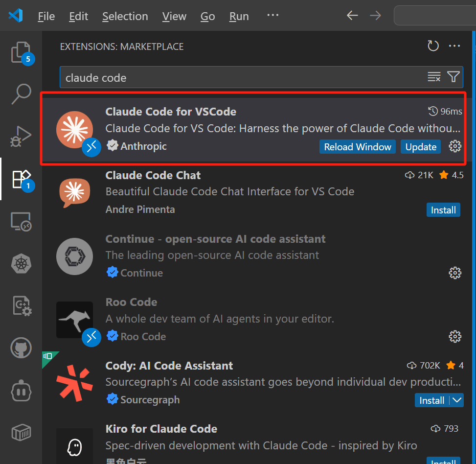The image size is (476, 464).
Task: Open Run and Debug view
Action: pos(21,137)
